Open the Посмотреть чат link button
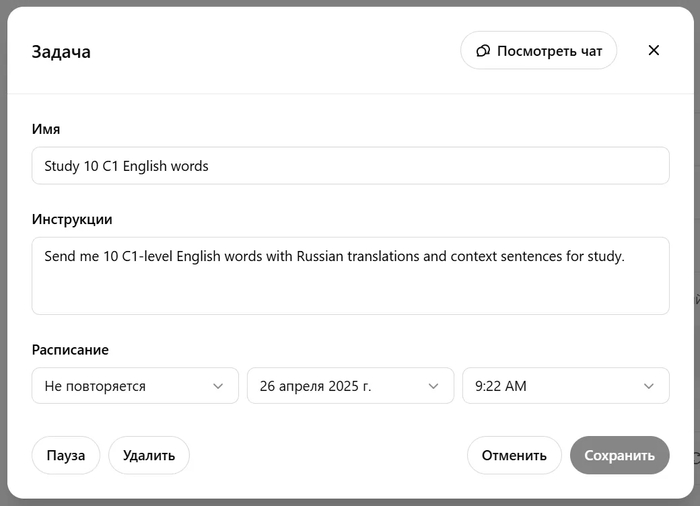The width and height of the screenshot is (700, 506). (539, 51)
